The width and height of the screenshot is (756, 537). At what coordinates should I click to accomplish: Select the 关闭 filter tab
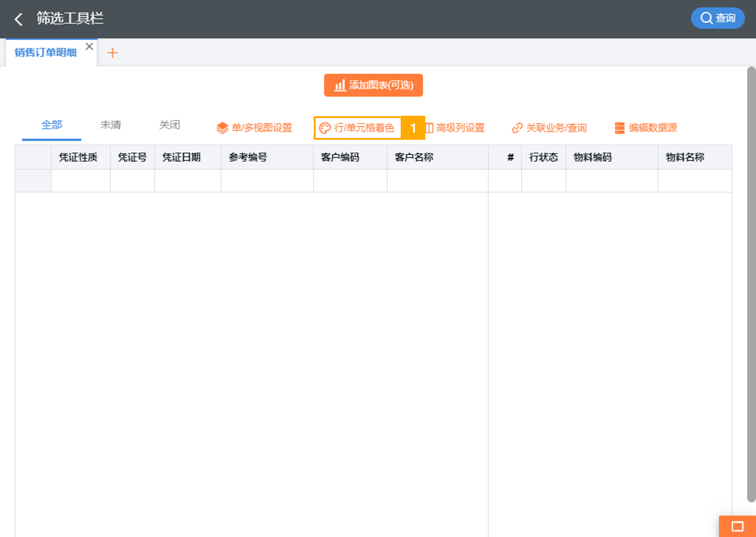pyautogui.click(x=170, y=125)
